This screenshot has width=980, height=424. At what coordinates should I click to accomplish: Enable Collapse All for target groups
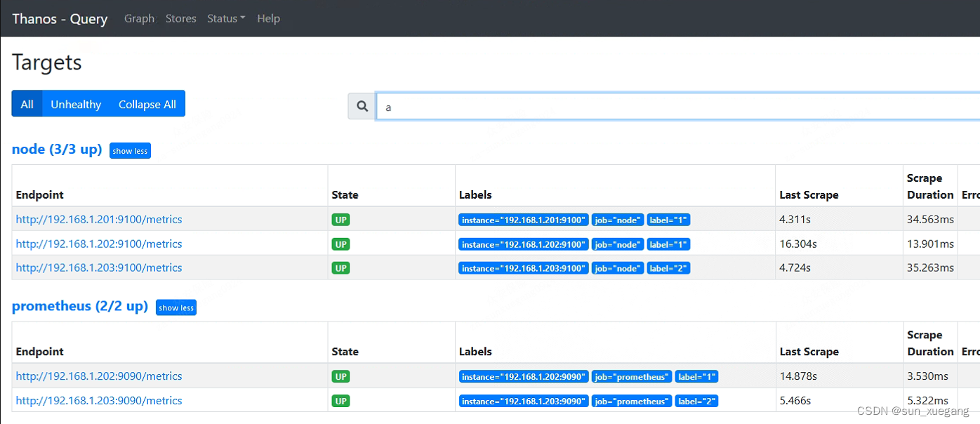[x=147, y=103]
